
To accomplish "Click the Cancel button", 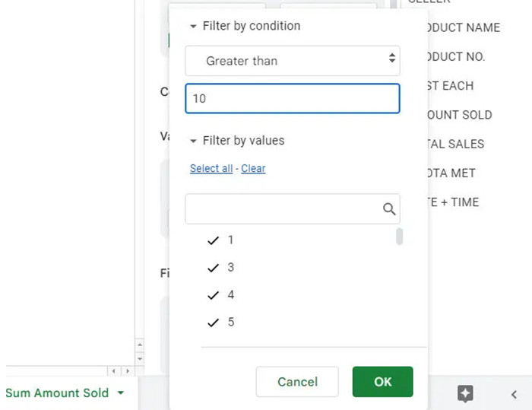I will coord(297,382).
